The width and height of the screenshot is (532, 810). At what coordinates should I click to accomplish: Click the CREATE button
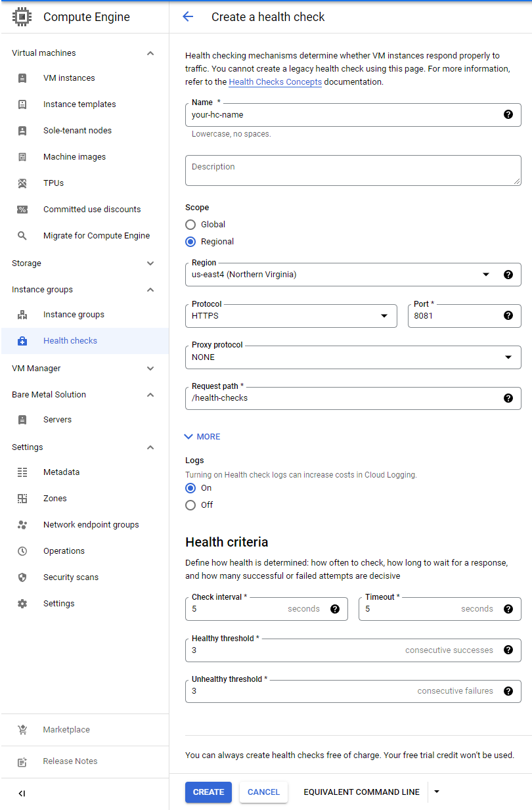click(208, 792)
